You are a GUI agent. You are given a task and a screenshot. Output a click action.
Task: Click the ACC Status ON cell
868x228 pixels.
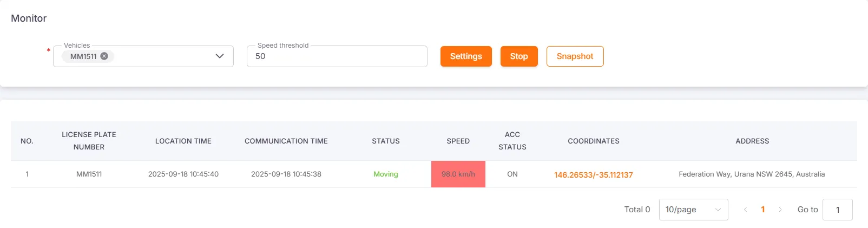click(512, 174)
